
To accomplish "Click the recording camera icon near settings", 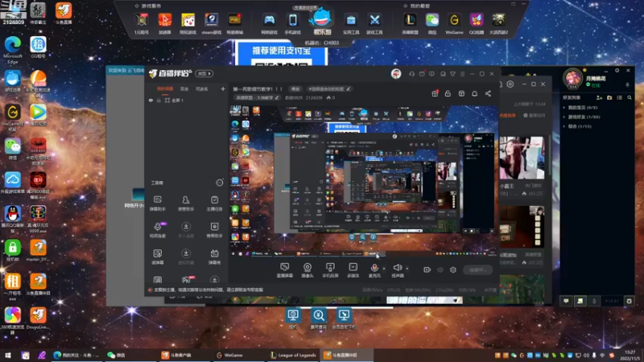I will click(x=427, y=269).
